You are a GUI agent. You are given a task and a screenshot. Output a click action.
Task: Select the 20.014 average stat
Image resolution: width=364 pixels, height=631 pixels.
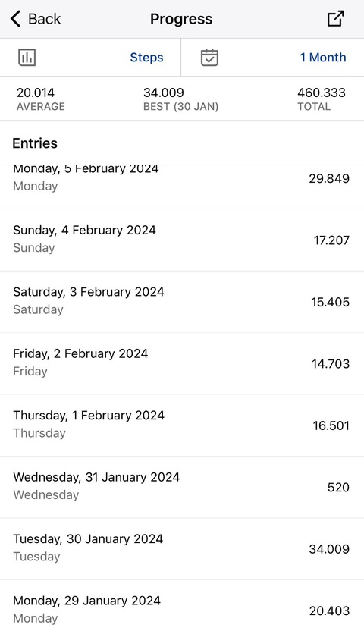(x=41, y=99)
